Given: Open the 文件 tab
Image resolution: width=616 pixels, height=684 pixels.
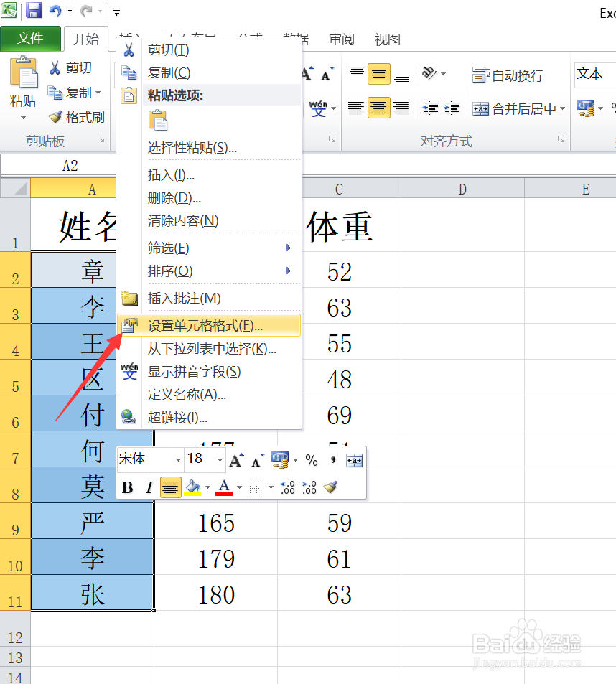Looking at the screenshot, I should [31, 39].
